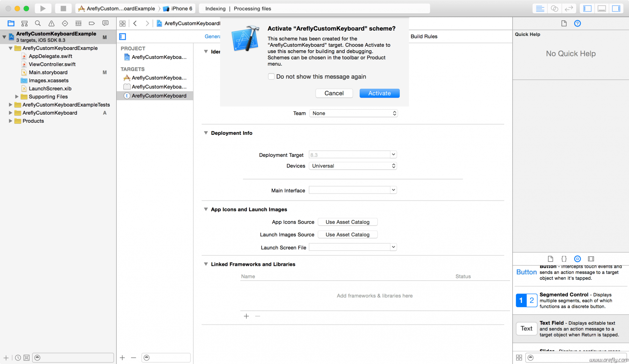Open the Report navigator
This screenshot has height=364, width=629.
105,23
